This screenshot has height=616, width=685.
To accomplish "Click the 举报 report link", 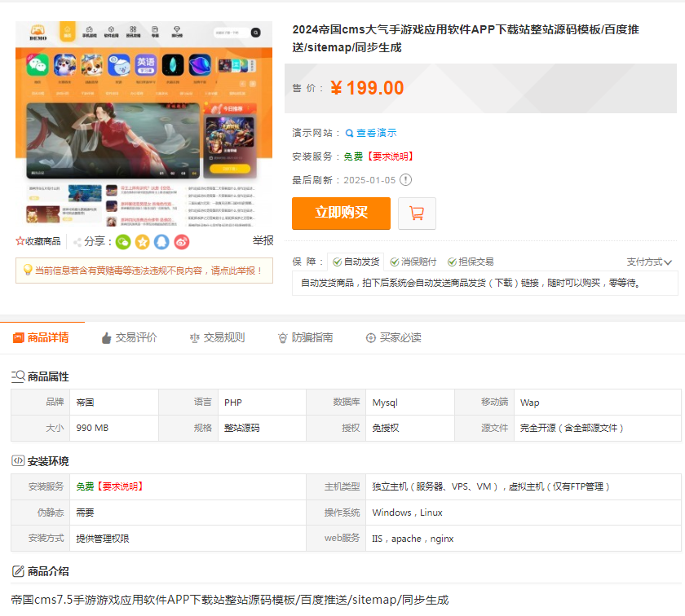I will (263, 241).
